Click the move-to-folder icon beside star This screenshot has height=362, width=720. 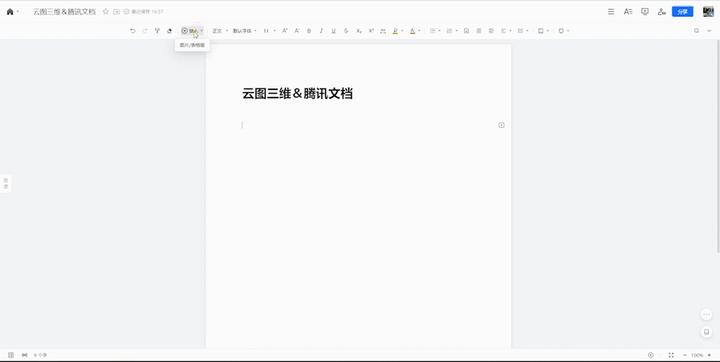pos(117,11)
